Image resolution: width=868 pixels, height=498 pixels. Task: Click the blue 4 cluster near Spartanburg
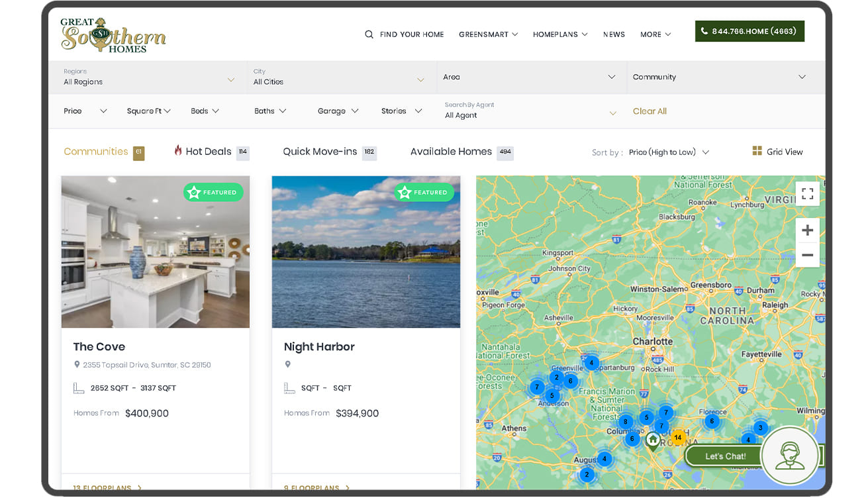591,363
